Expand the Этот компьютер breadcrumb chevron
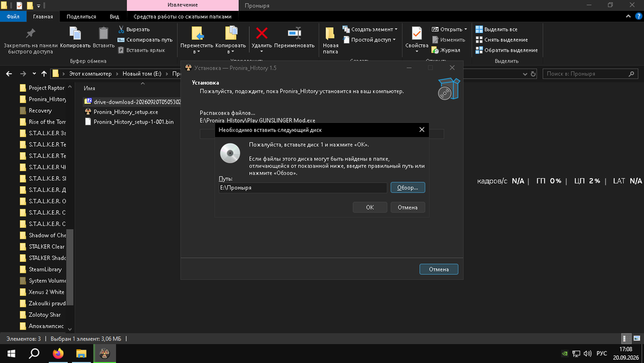Viewport: 644px width, 363px height. 117,74
